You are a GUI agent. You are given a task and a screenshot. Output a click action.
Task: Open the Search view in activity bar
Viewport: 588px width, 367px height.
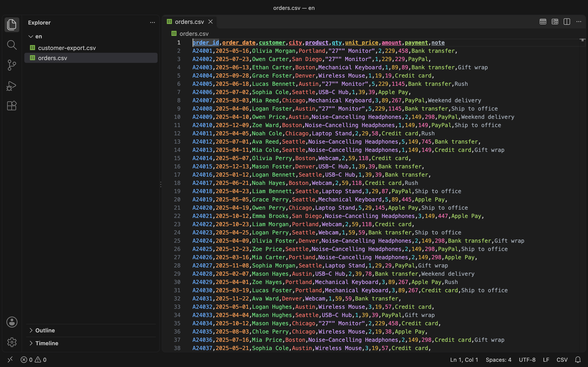12,45
